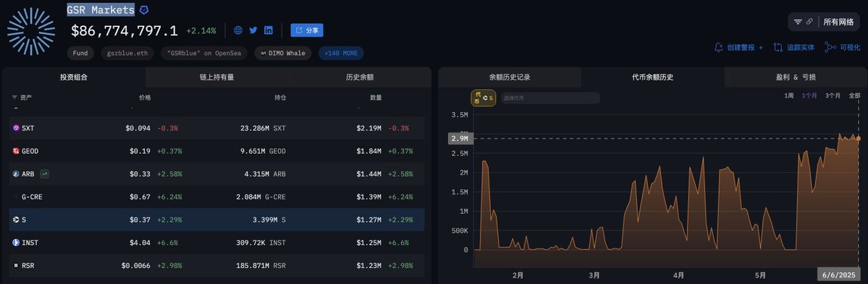Switch to the 盈利 & 亏损 tab
This screenshot has height=284, width=868.
pos(796,78)
